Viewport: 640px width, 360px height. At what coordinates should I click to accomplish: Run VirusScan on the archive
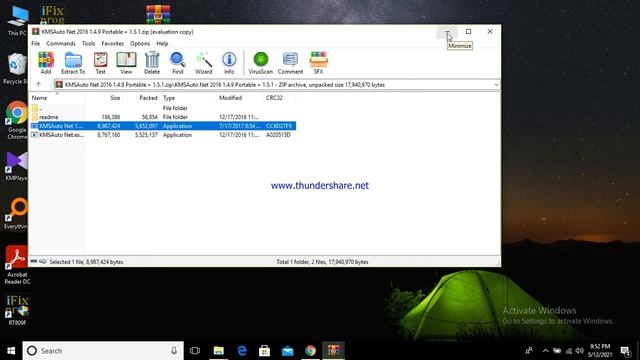260,63
